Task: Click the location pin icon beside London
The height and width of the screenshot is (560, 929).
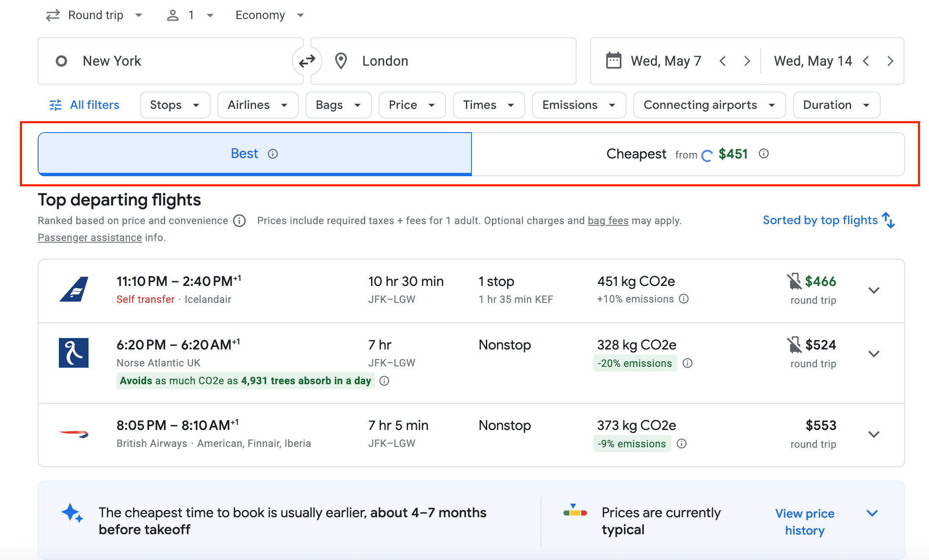Action: (x=341, y=61)
